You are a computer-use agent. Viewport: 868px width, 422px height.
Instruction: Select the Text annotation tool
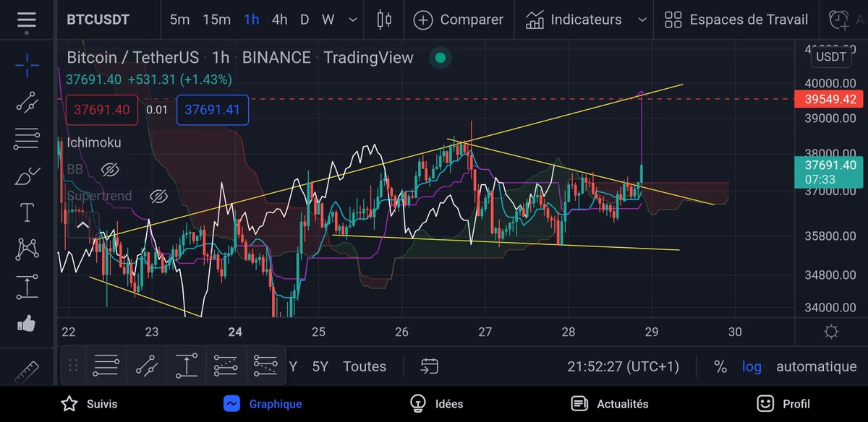(27, 212)
